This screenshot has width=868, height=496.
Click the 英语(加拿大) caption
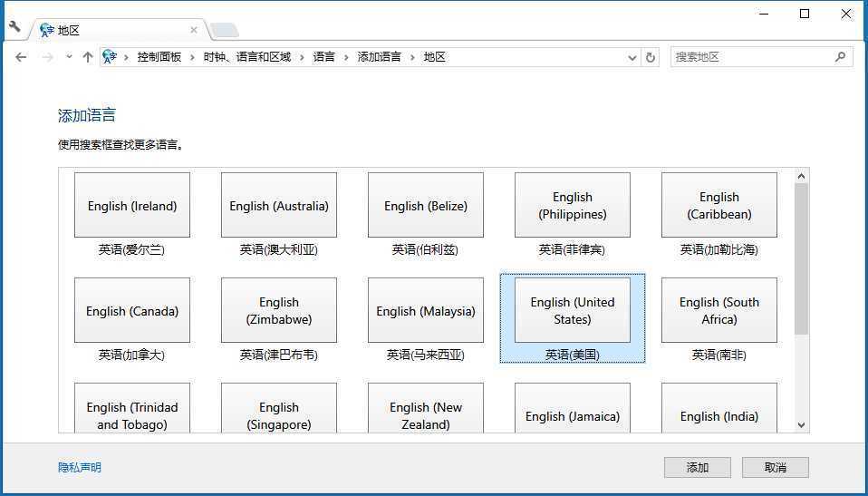pyautogui.click(x=131, y=355)
